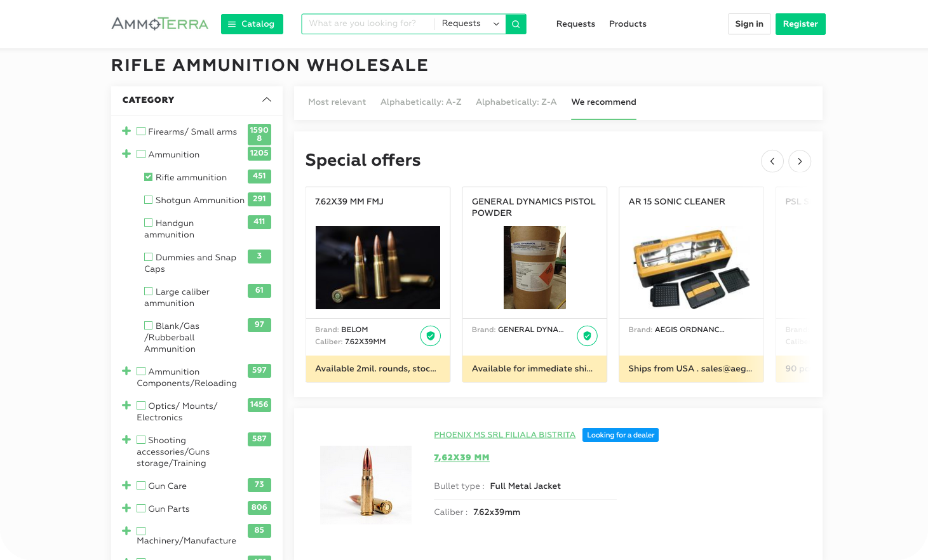
Task: Check the Machinery/Manufacture checkbox
Action: point(141,531)
